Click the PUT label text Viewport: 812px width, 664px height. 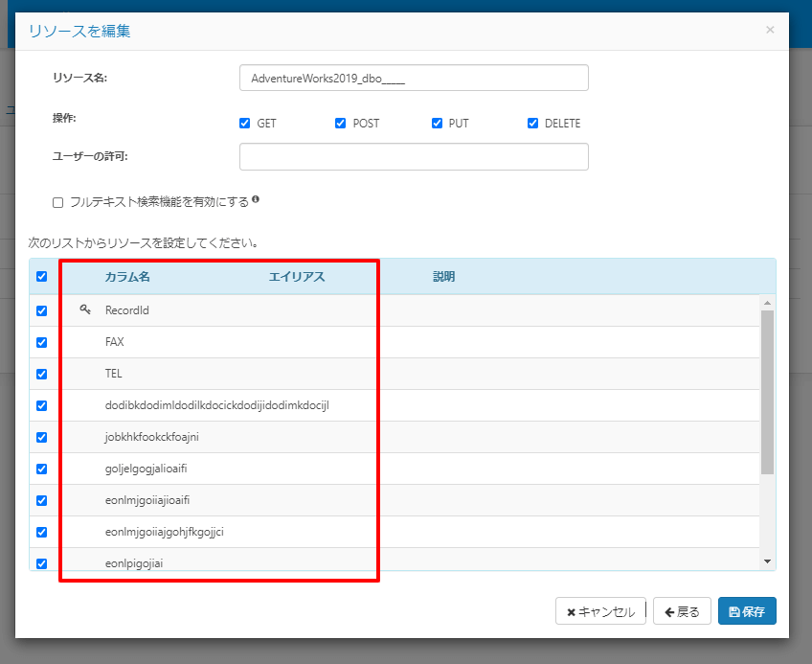point(459,124)
